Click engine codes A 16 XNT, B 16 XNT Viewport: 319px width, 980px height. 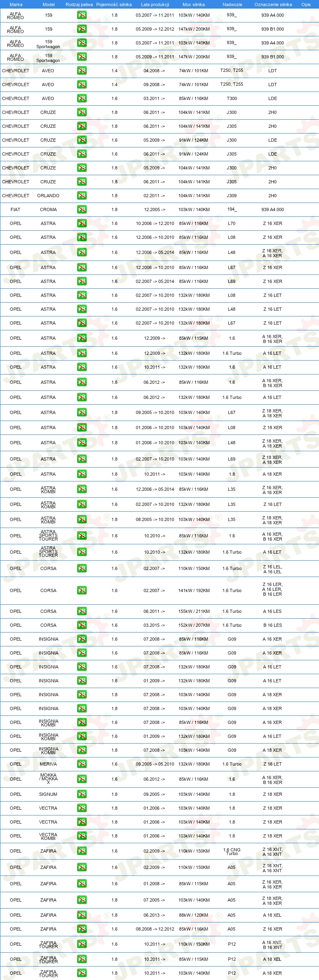[272, 945]
